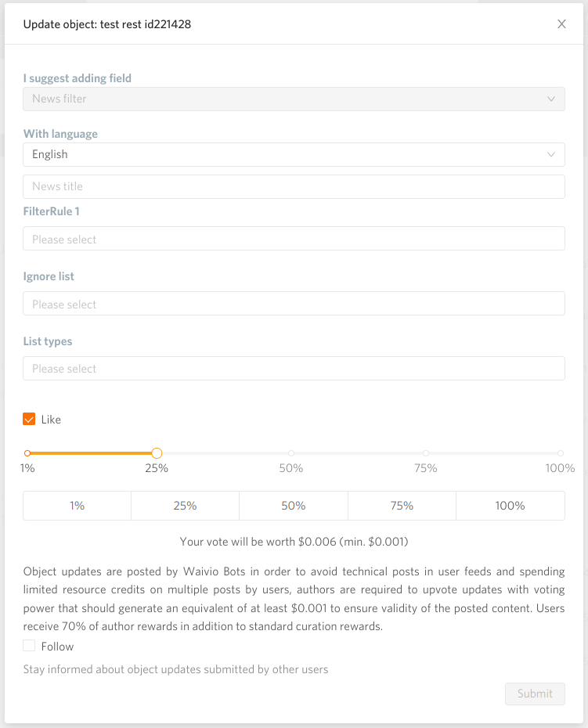
Task: Uncheck the Like checkbox
Action: 29,420
